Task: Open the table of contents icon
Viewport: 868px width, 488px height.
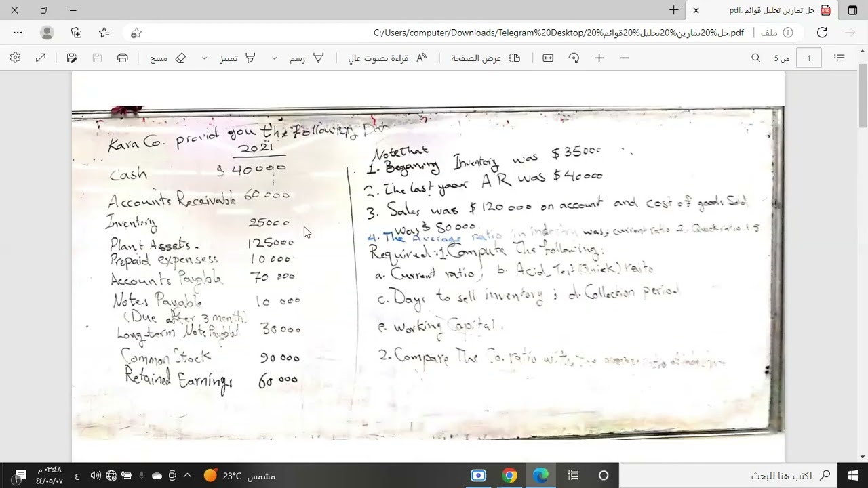Action: click(x=840, y=58)
